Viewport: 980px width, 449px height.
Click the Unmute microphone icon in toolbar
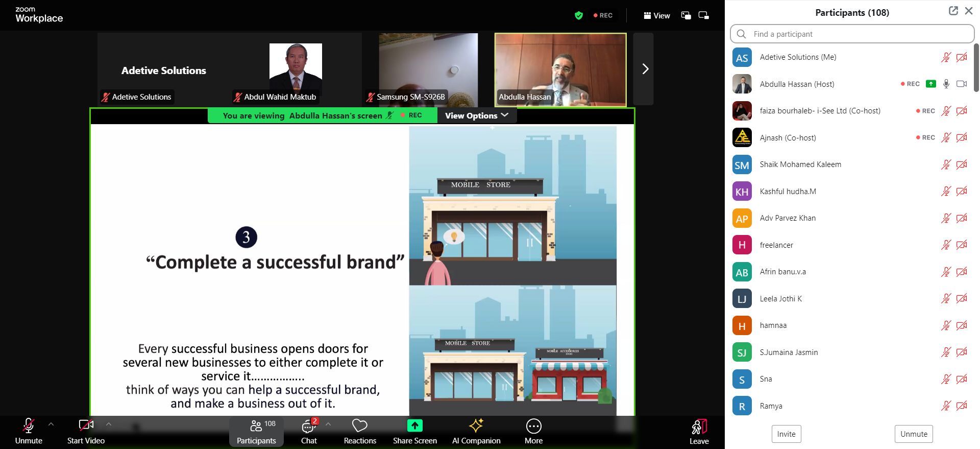(x=29, y=426)
